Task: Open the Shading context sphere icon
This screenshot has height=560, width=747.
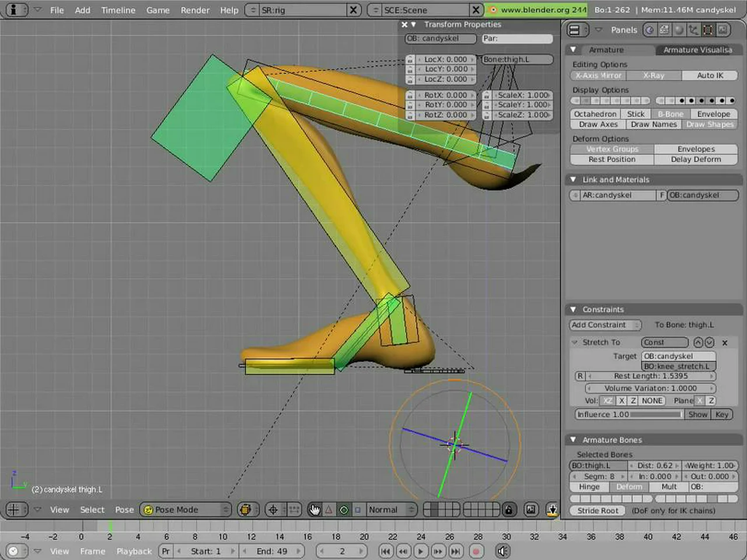Action: [x=679, y=30]
